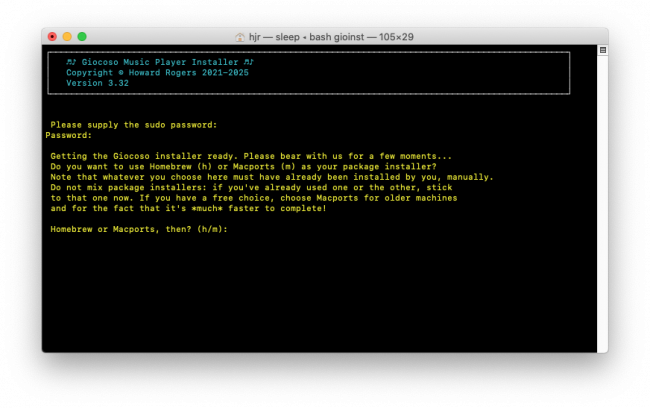
Task: Click the 'Do not mix package installers' line
Action: (250, 187)
